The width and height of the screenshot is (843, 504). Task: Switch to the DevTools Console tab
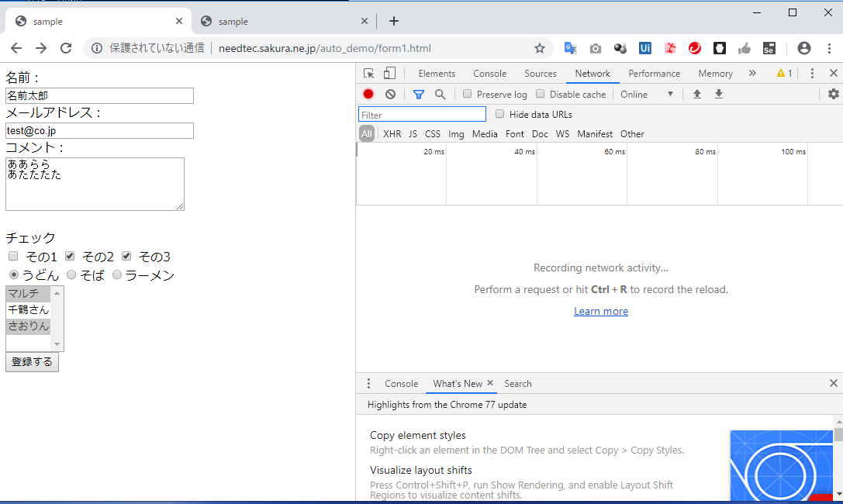pyautogui.click(x=490, y=74)
